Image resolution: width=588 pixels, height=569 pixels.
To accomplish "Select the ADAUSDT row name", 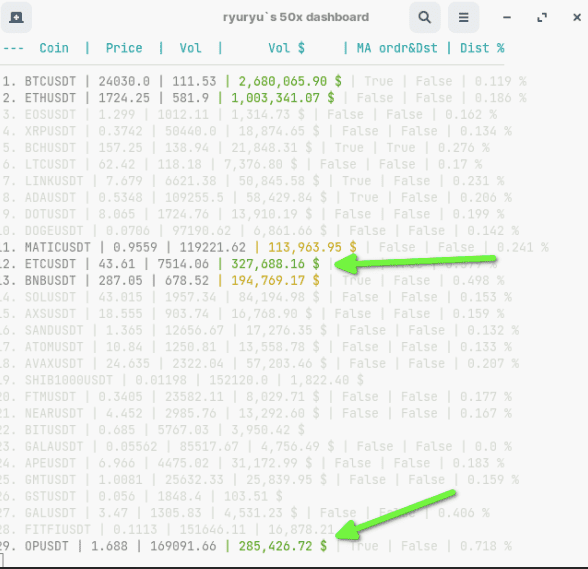I will pyautogui.click(x=50, y=198).
